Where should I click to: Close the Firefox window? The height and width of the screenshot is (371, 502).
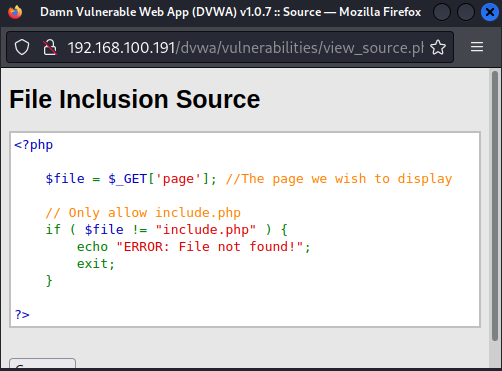pyautogui.click(x=490, y=12)
